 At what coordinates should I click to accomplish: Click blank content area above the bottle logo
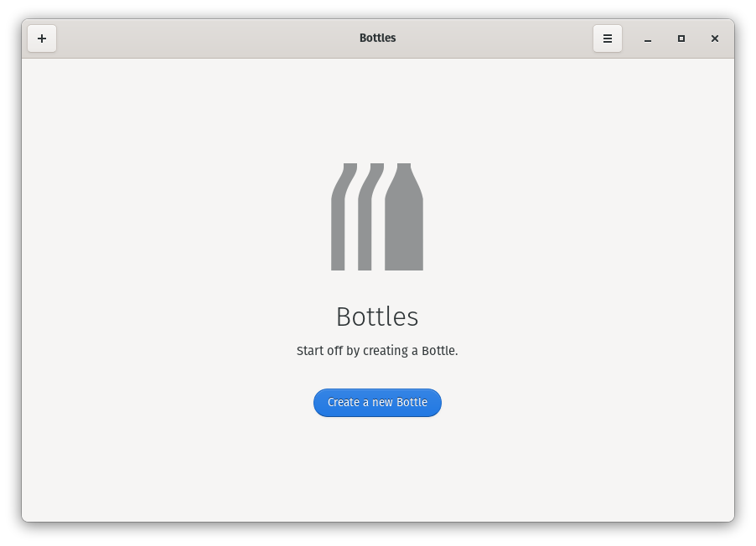(377, 109)
